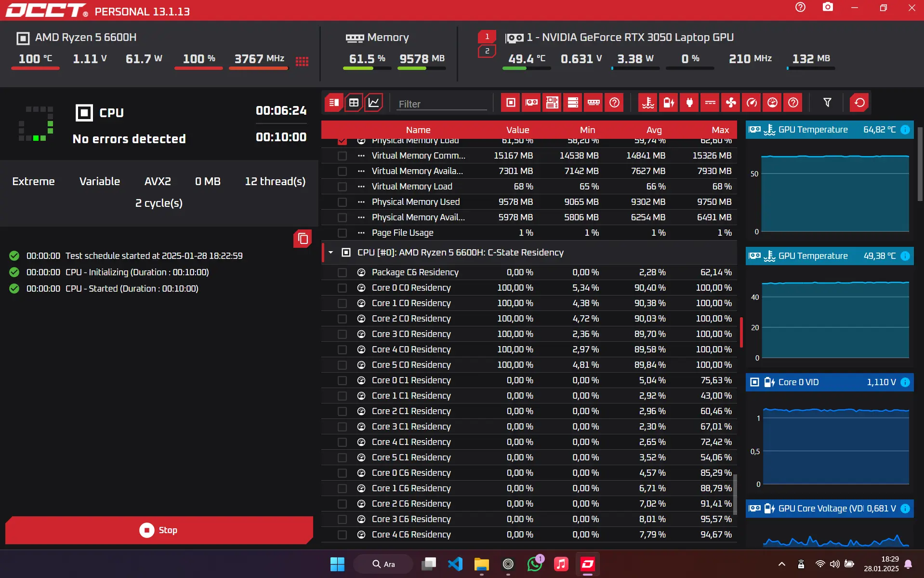Check the Core 4 C6 Residency checkbox

pyautogui.click(x=342, y=535)
